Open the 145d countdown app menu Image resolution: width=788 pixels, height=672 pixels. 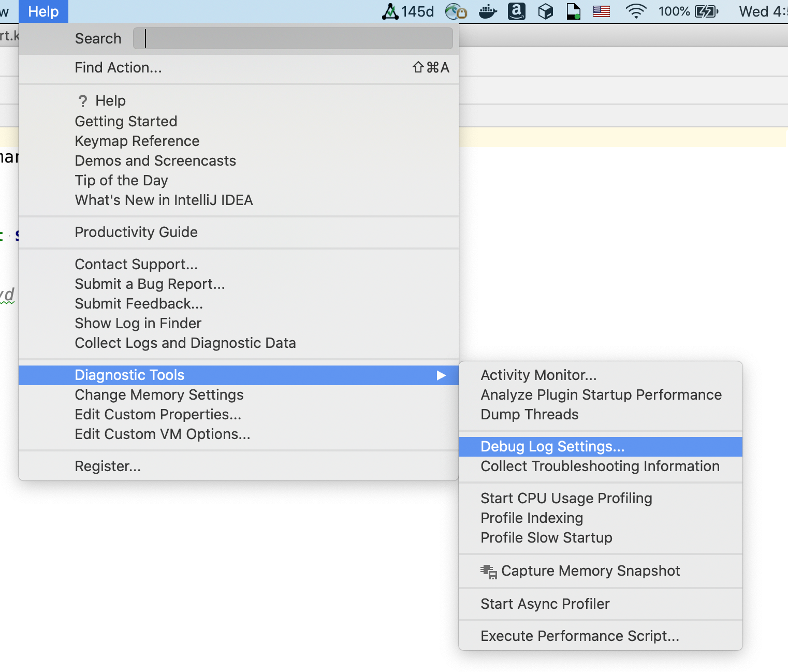point(408,11)
